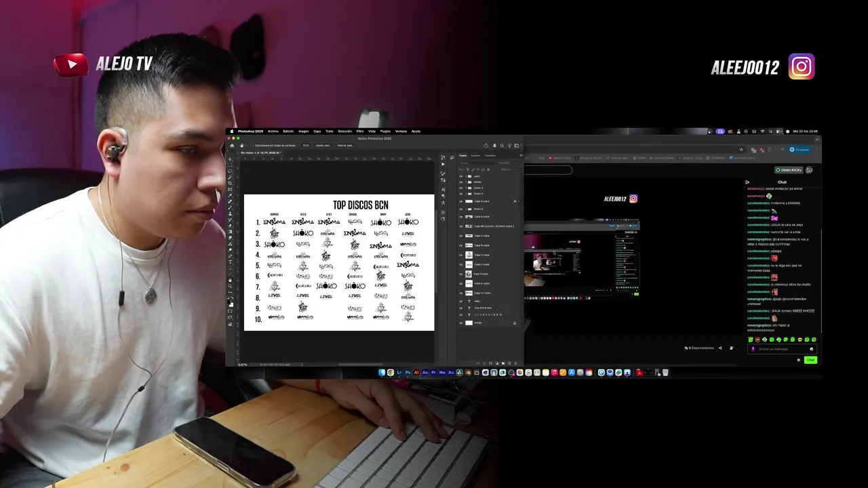The width and height of the screenshot is (868, 488).
Task: Collapse the chat panel icon beside Chat title
Action: [747, 182]
